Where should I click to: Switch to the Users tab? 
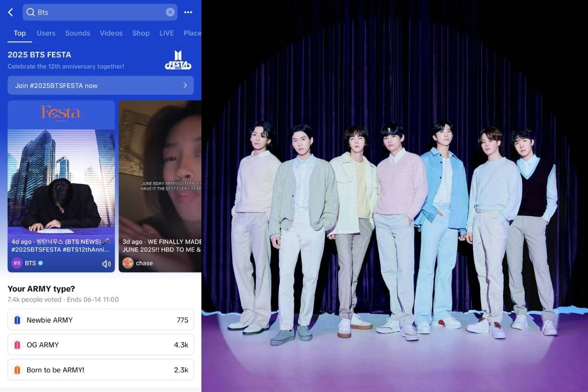pos(46,33)
